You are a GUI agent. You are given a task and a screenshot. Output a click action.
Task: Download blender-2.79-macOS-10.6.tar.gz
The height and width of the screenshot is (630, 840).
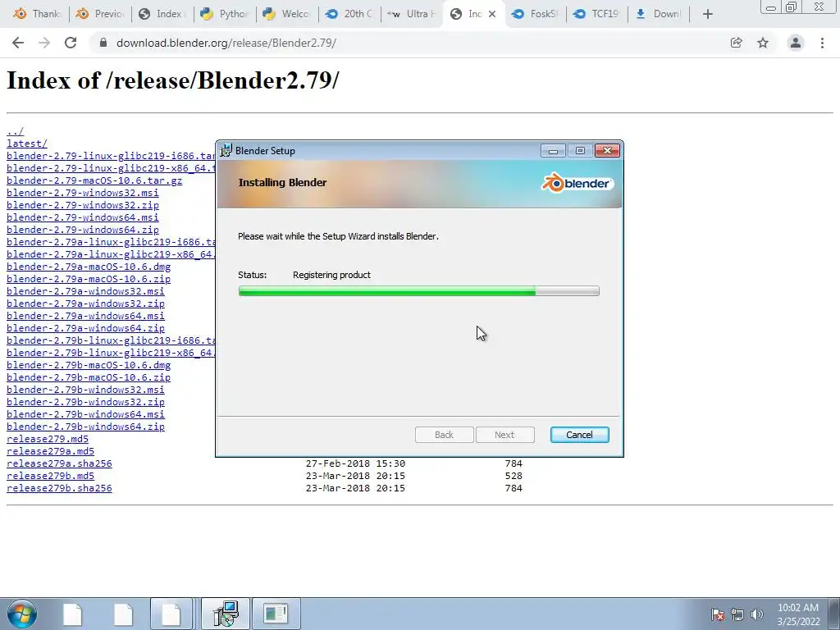[x=94, y=180]
